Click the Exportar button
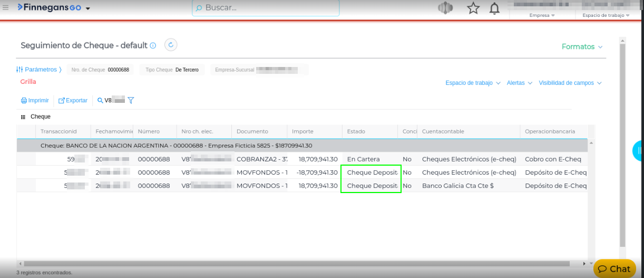This screenshot has width=644, height=278. pos(73,100)
